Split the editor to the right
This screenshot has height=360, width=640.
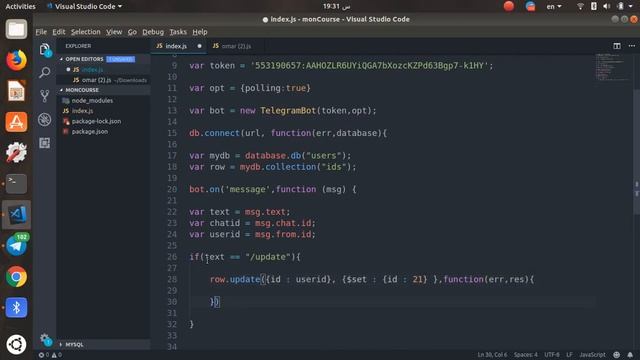tap(617, 46)
